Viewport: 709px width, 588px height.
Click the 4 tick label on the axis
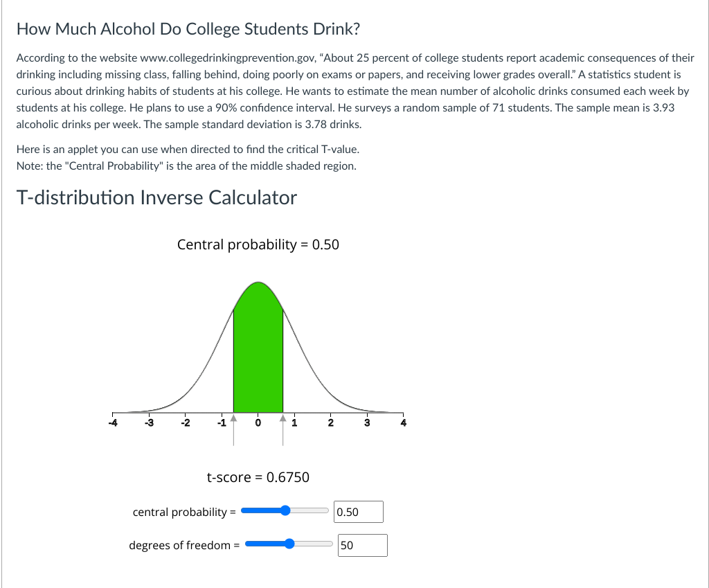[402, 422]
